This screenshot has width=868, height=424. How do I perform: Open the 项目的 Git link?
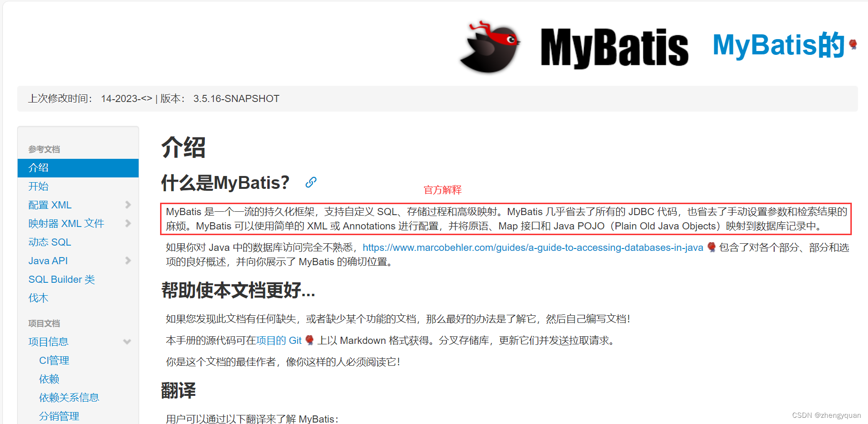[x=279, y=341]
